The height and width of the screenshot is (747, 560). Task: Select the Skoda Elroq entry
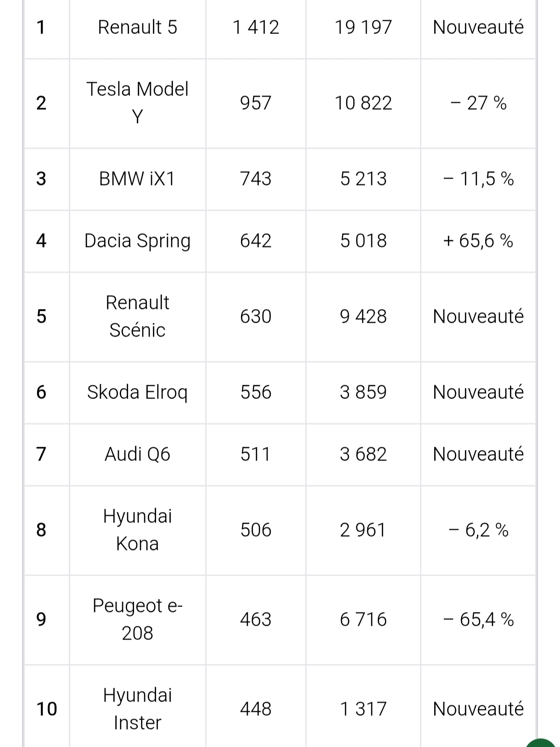click(x=137, y=392)
